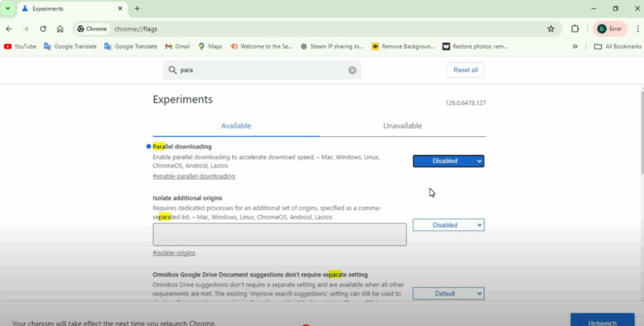Reload the page with refresh icon

[43, 29]
